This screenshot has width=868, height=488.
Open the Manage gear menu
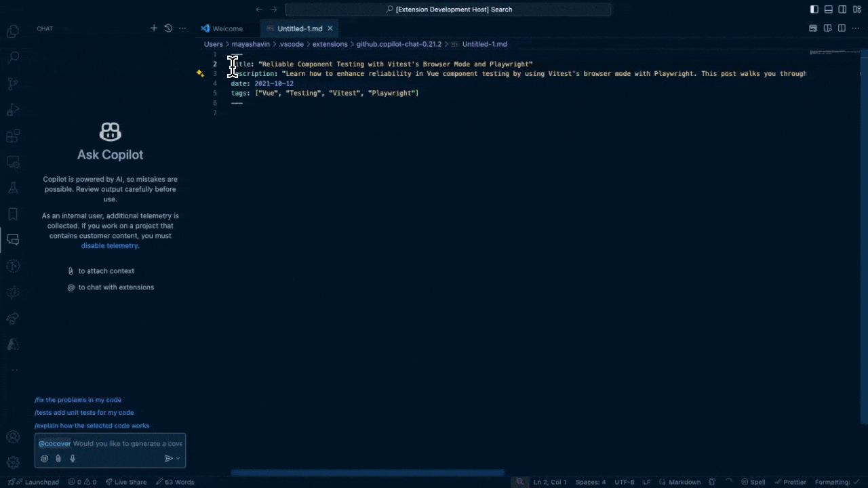(13, 463)
